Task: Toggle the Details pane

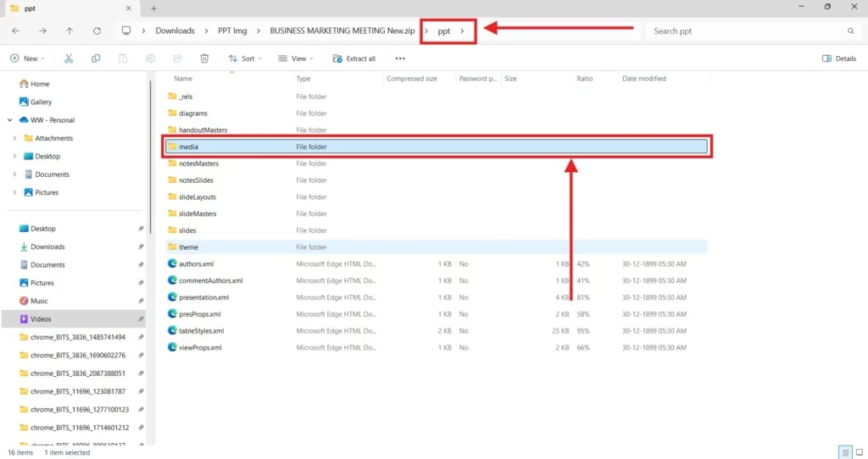Action: [x=839, y=58]
